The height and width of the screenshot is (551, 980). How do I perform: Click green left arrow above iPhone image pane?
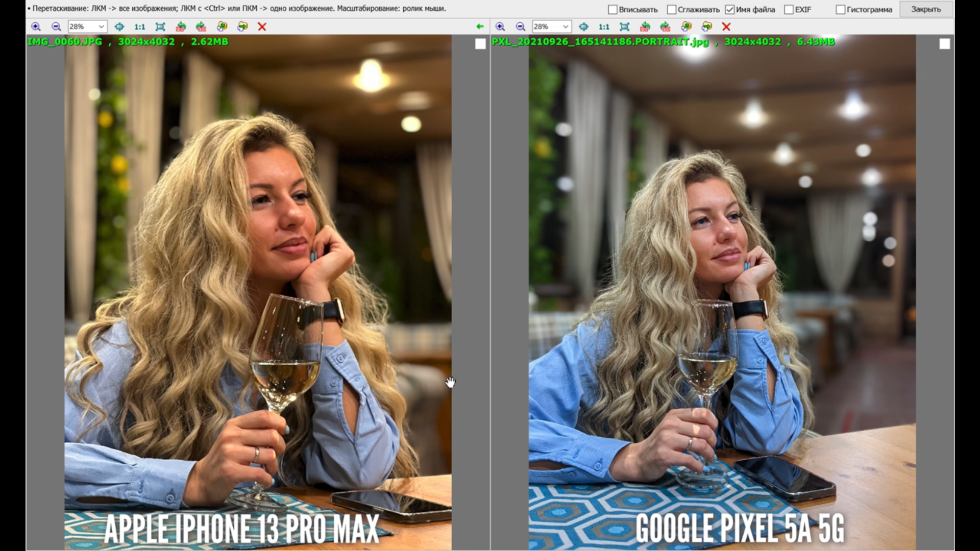click(480, 27)
